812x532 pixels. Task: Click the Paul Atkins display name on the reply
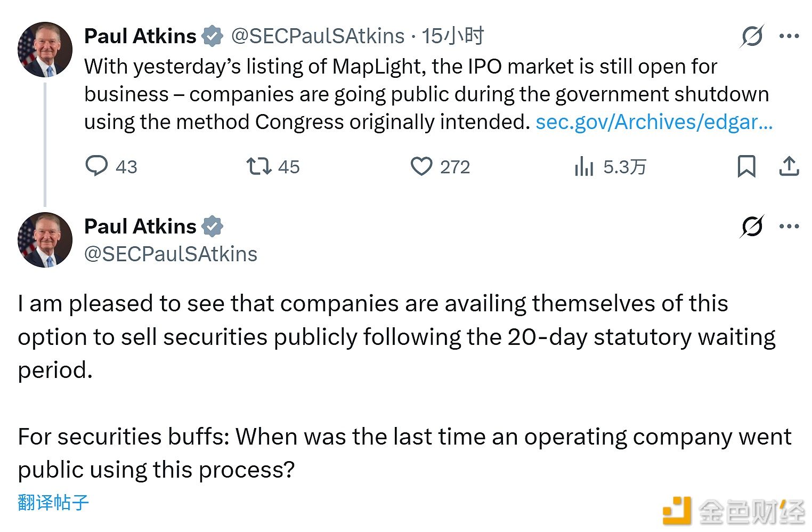pos(140,226)
